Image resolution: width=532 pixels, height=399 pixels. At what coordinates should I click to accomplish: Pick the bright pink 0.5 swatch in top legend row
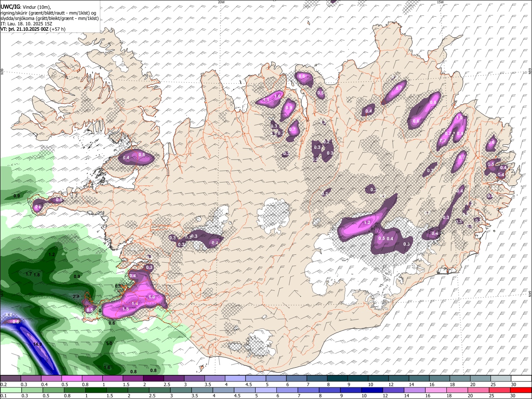(71, 379)
